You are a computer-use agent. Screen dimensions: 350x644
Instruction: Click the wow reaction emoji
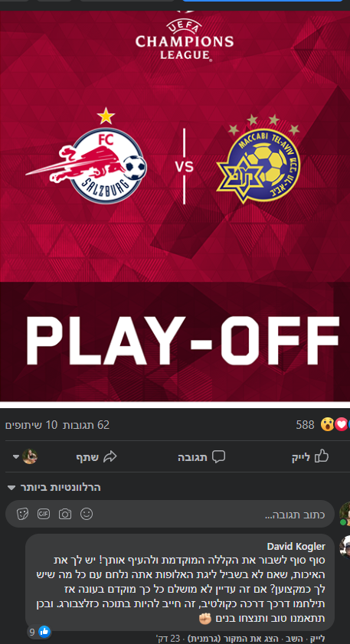tap(327, 425)
